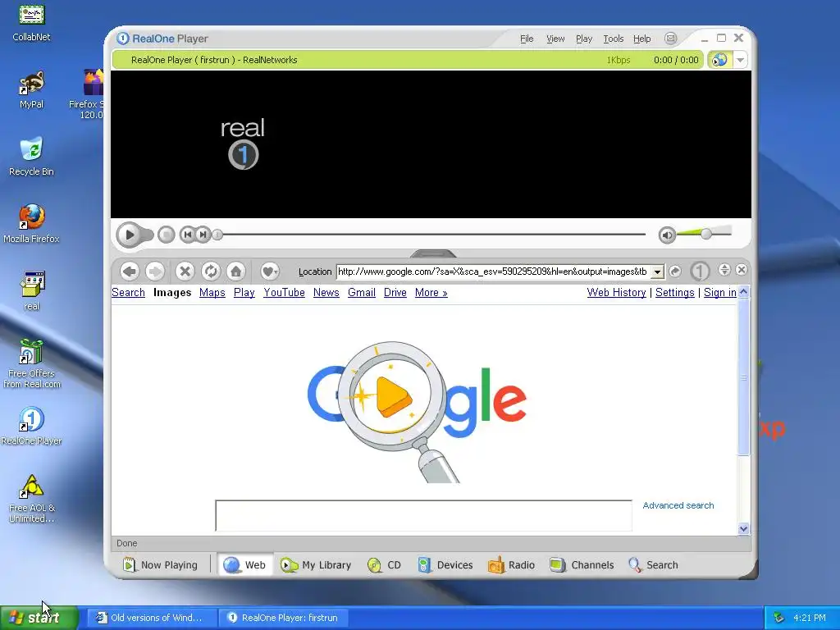
Task: Click the Stop playback button
Action: 166,235
